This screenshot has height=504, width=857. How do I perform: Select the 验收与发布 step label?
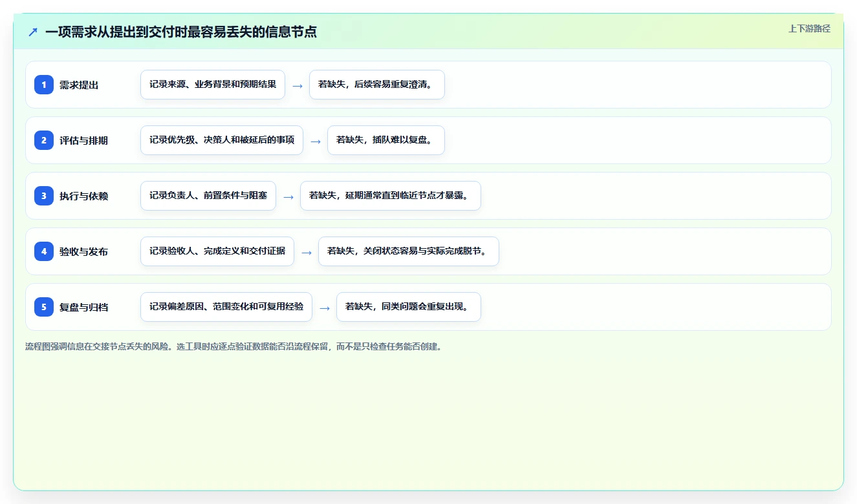tap(83, 251)
